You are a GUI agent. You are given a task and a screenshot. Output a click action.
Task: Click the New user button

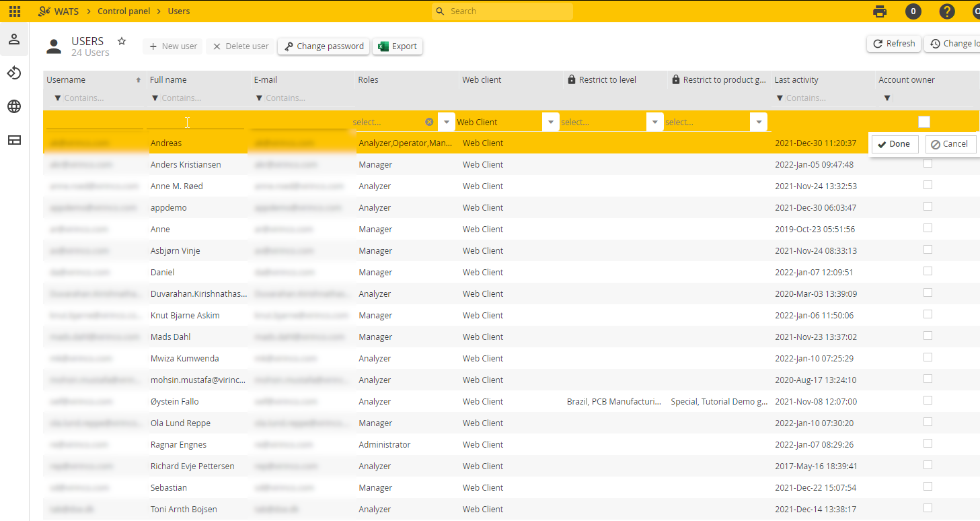173,46
